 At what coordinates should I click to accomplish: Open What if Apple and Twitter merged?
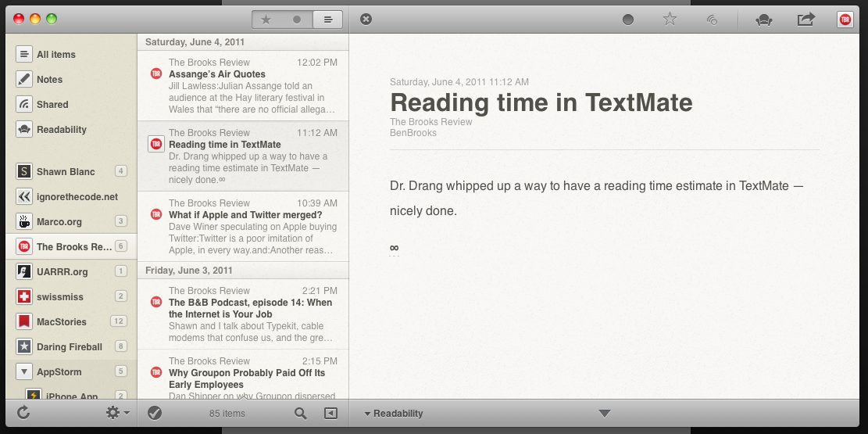click(243, 227)
